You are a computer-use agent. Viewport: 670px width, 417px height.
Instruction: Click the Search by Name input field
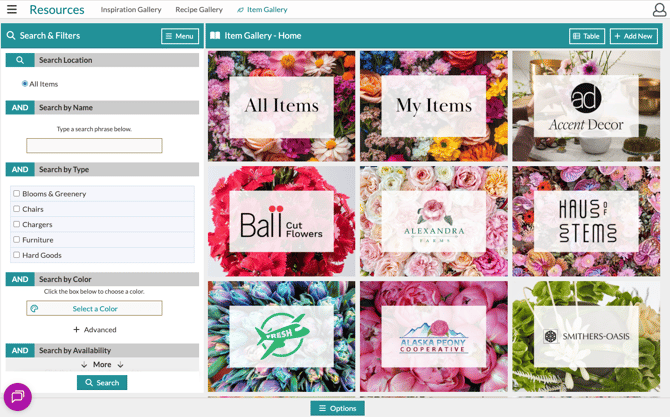pyautogui.click(x=94, y=146)
